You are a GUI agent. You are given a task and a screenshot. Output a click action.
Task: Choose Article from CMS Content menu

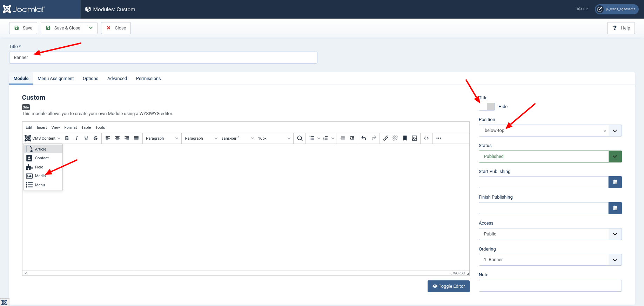(x=43, y=149)
